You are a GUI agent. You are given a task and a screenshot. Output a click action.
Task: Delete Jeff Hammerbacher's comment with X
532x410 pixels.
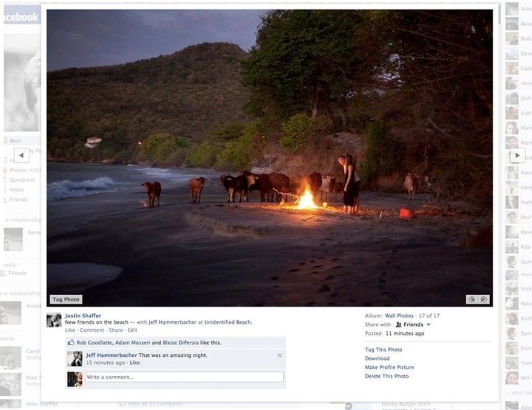coord(279,355)
